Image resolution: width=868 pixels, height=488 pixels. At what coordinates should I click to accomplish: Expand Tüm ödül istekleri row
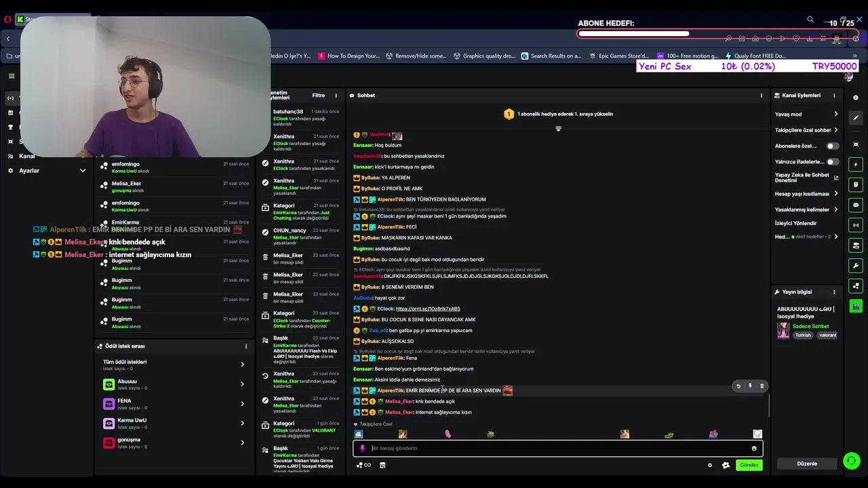[x=175, y=365]
